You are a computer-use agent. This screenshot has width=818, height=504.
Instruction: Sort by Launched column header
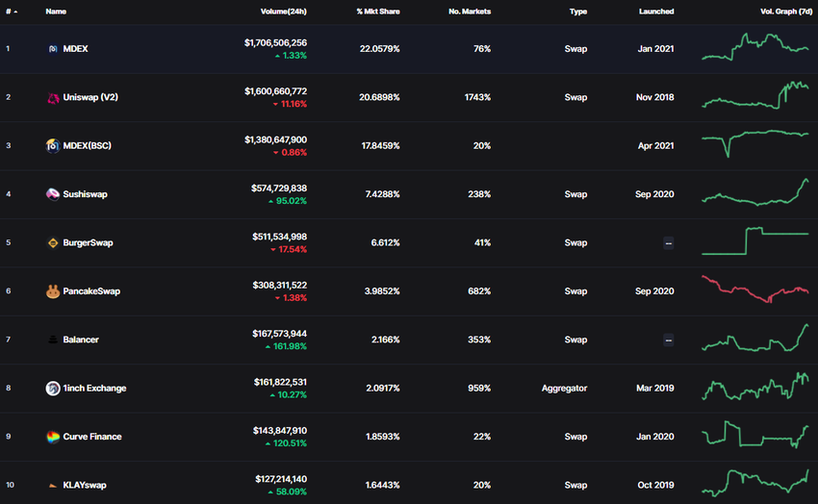tap(656, 12)
